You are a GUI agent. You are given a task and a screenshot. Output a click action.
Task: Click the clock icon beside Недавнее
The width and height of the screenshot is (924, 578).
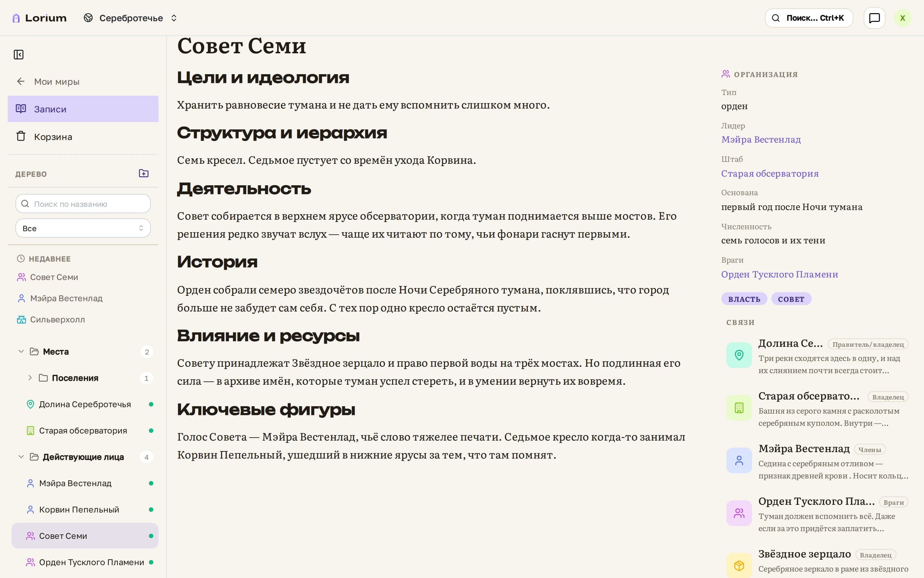tap(21, 259)
